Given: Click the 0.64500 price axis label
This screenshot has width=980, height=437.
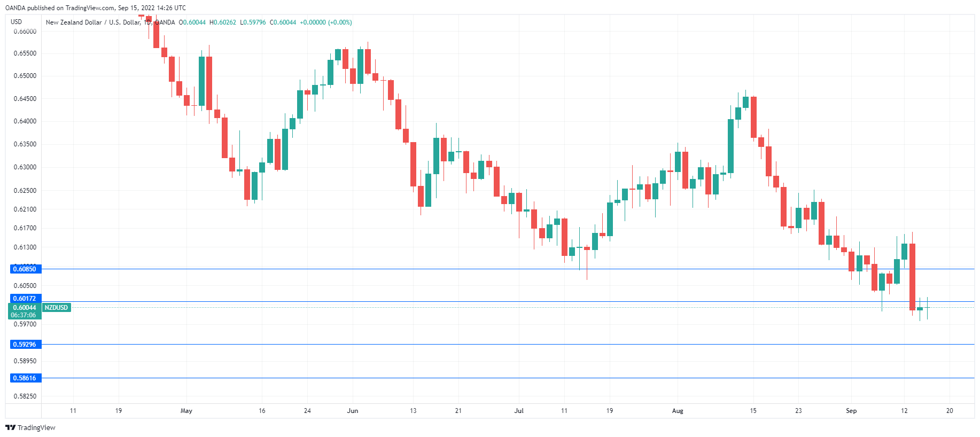Looking at the screenshot, I should (x=25, y=99).
